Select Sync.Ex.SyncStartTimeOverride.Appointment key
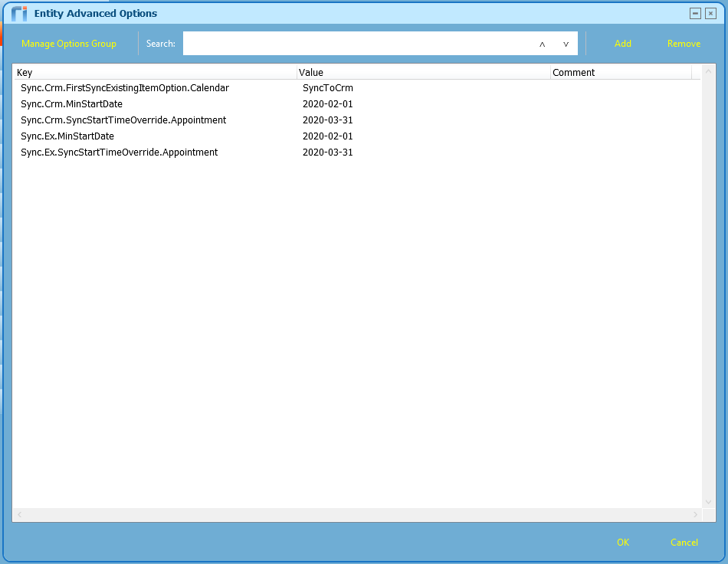 (120, 152)
